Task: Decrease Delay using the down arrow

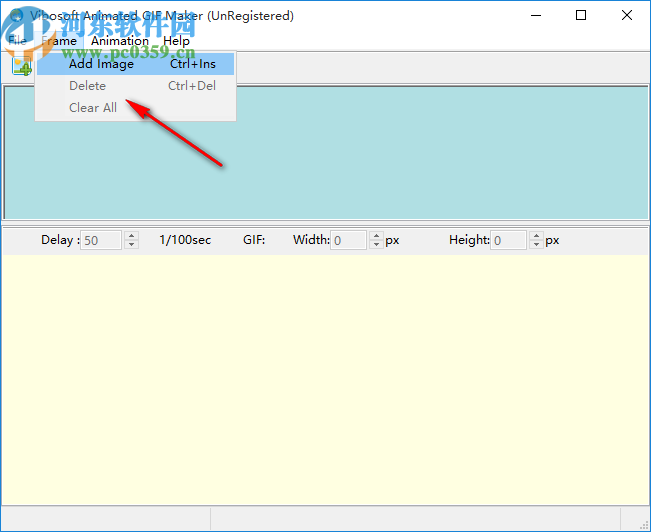Action: tap(132, 245)
